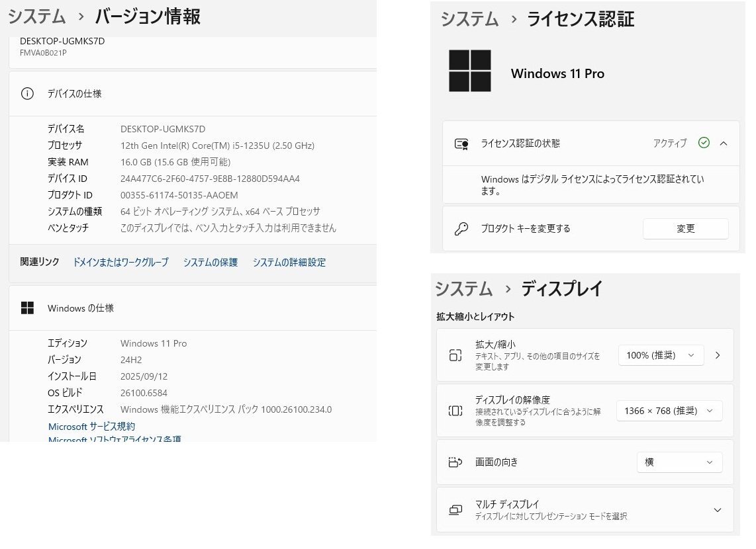The height and width of the screenshot is (549, 756).
Task: Click the product key icon
Action: (x=461, y=229)
